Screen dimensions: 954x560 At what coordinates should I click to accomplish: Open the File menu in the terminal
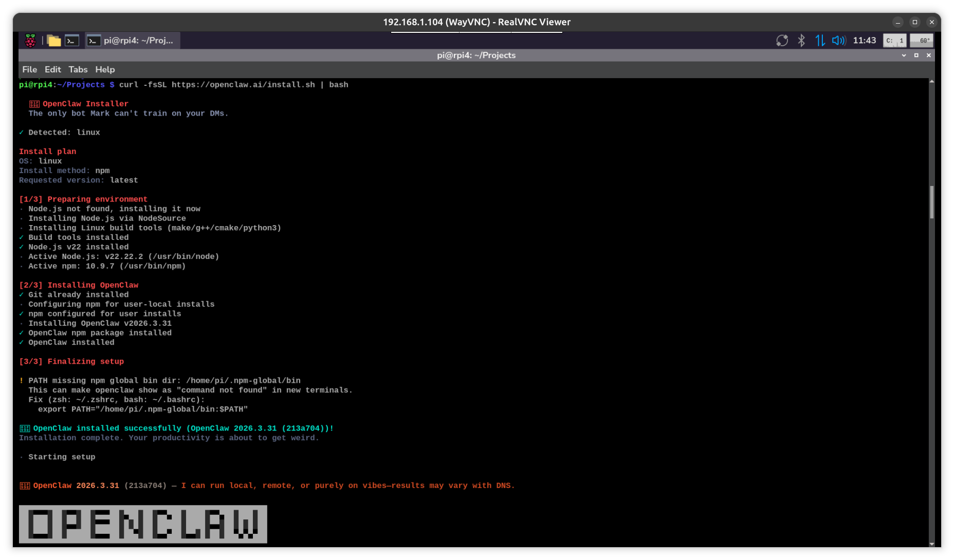29,69
